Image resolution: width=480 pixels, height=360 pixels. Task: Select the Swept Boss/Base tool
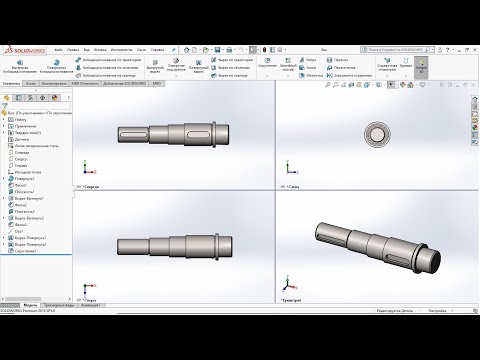(108, 60)
